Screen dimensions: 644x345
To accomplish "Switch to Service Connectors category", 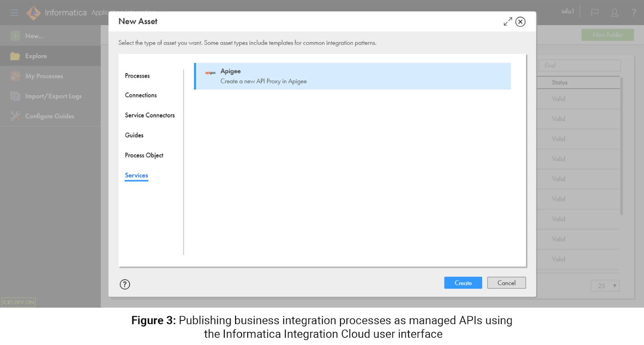I will coord(150,115).
